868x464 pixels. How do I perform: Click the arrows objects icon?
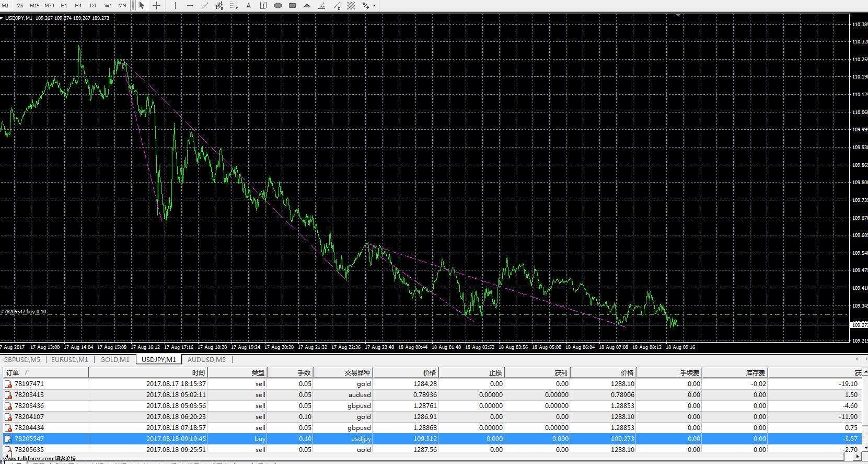click(x=366, y=6)
